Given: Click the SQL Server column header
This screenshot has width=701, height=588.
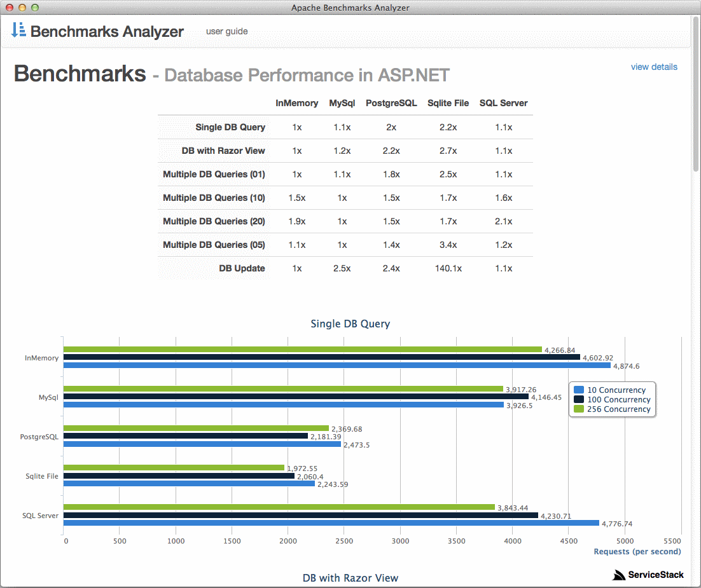Looking at the screenshot, I should tap(503, 103).
